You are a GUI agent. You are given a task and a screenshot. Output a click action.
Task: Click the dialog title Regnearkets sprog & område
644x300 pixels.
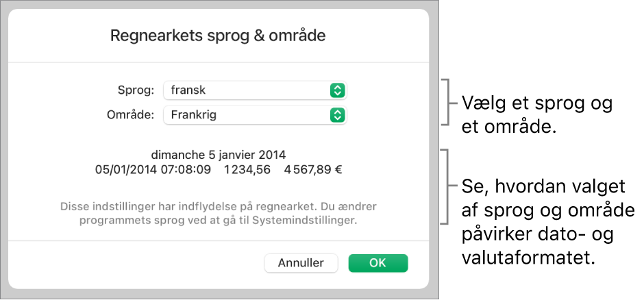(218, 36)
